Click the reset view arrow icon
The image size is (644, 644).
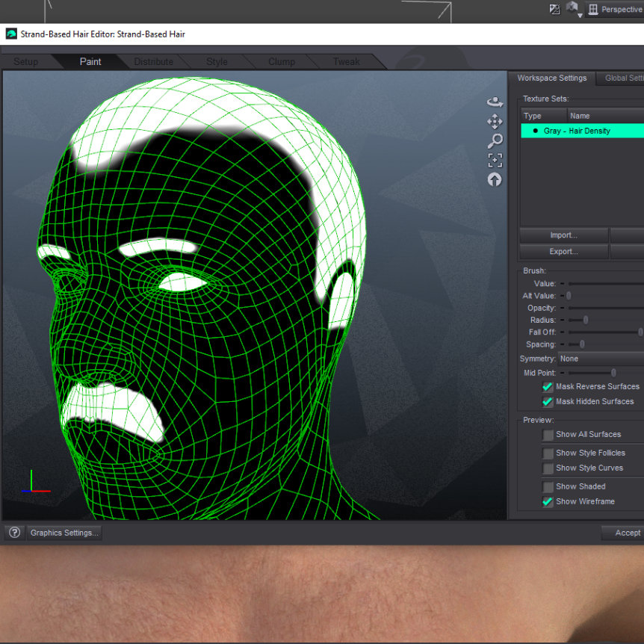495,180
